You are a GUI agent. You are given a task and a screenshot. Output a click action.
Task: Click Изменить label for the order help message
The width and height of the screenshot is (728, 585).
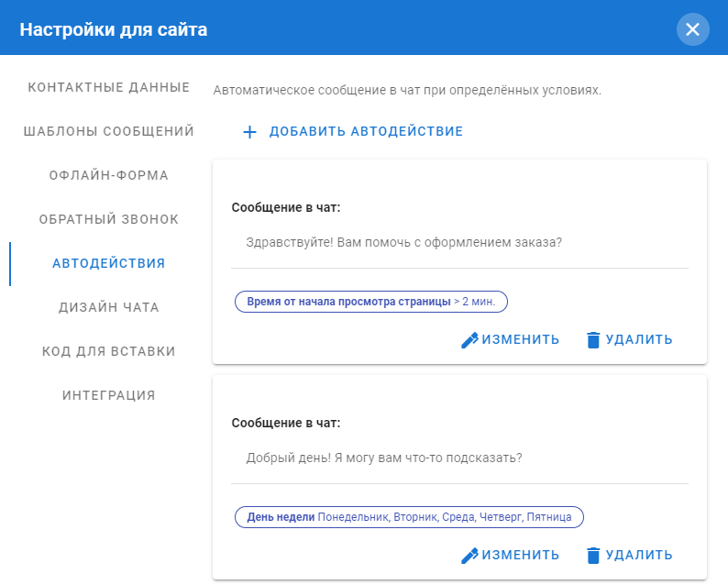pos(521,340)
